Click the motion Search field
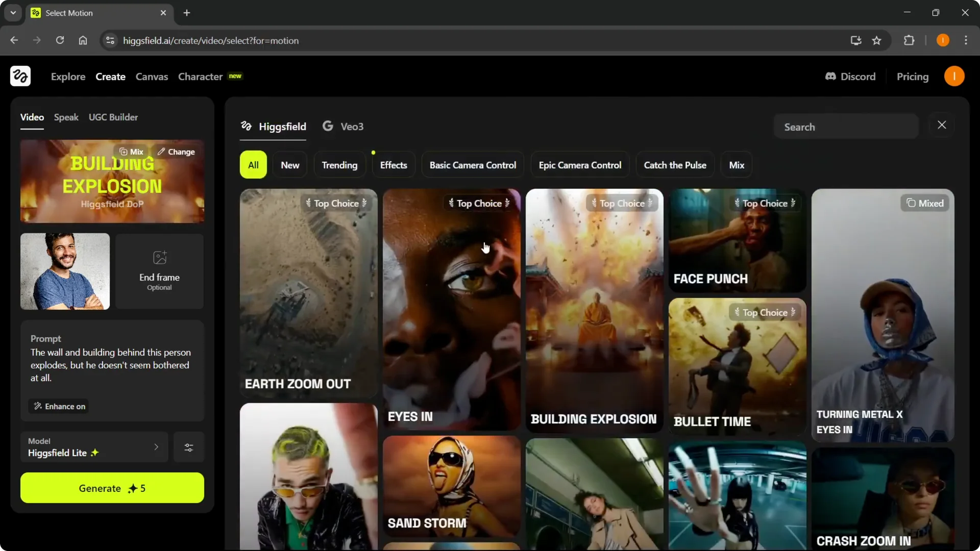The image size is (980, 551). [846, 127]
